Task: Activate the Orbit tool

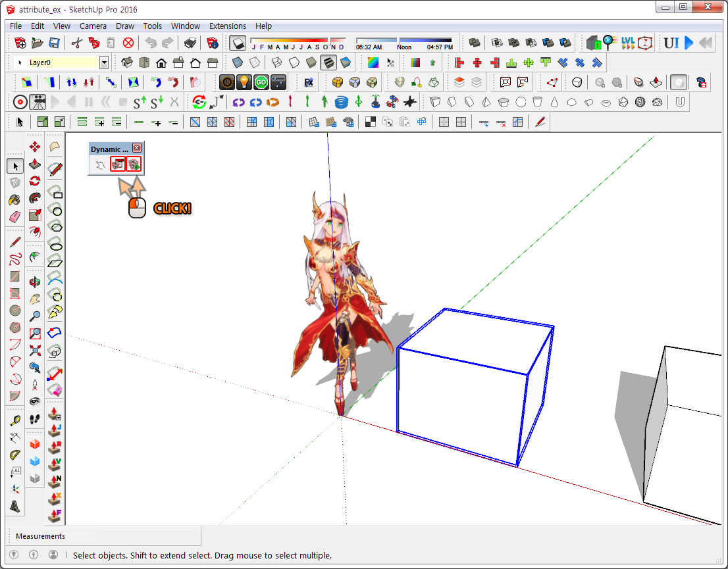Action: click(35, 282)
